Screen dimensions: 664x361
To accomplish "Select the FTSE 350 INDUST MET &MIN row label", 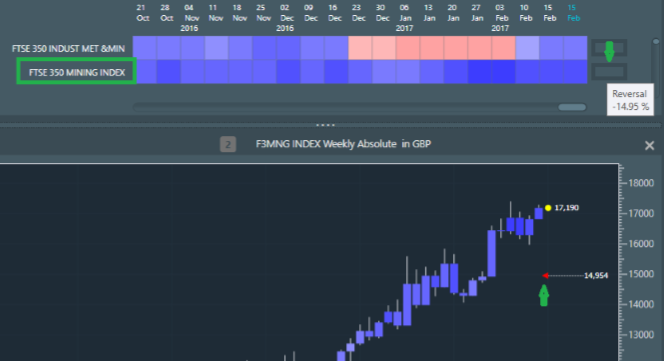I will click(68, 49).
